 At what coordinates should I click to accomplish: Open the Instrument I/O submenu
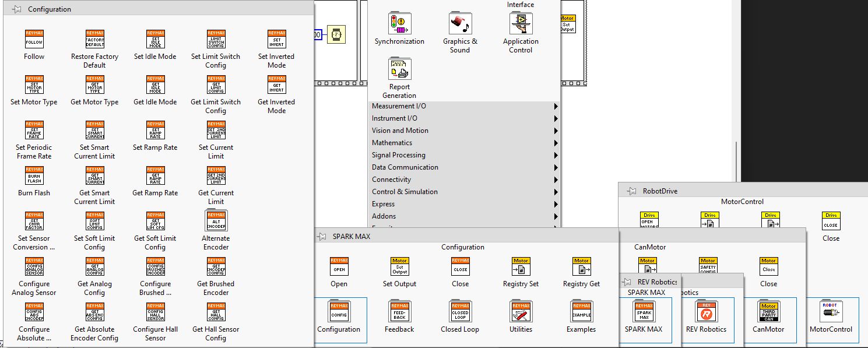click(465, 118)
